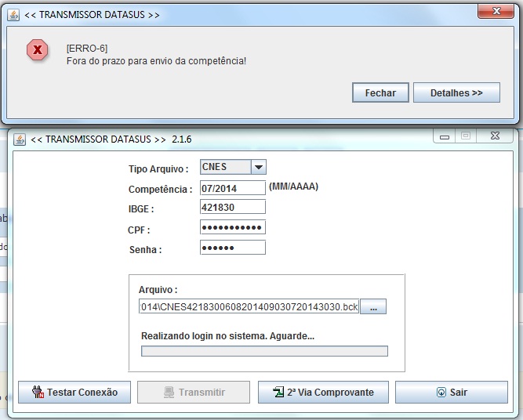Image resolution: width=523 pixels, height=420 pixels.
Task: Select the Senha password field
Action: 233,248
